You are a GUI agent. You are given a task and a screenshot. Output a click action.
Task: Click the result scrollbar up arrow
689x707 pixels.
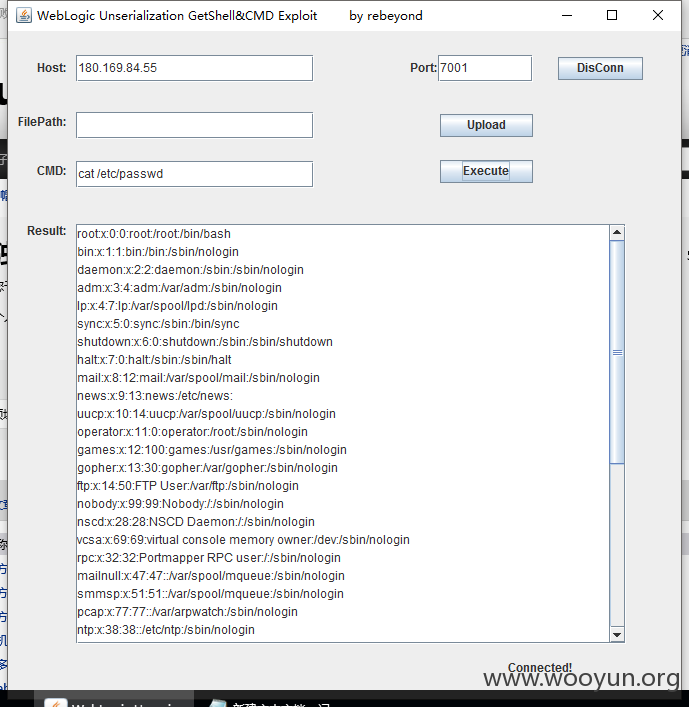616,233
